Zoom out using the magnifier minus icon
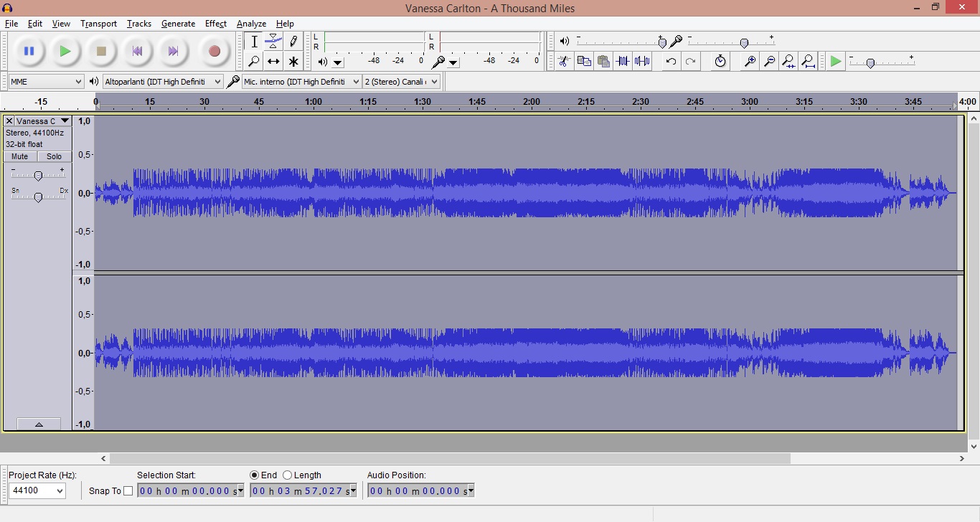Image resolution: width=980 pixels, height=522 pixels. tap(769, 62)
